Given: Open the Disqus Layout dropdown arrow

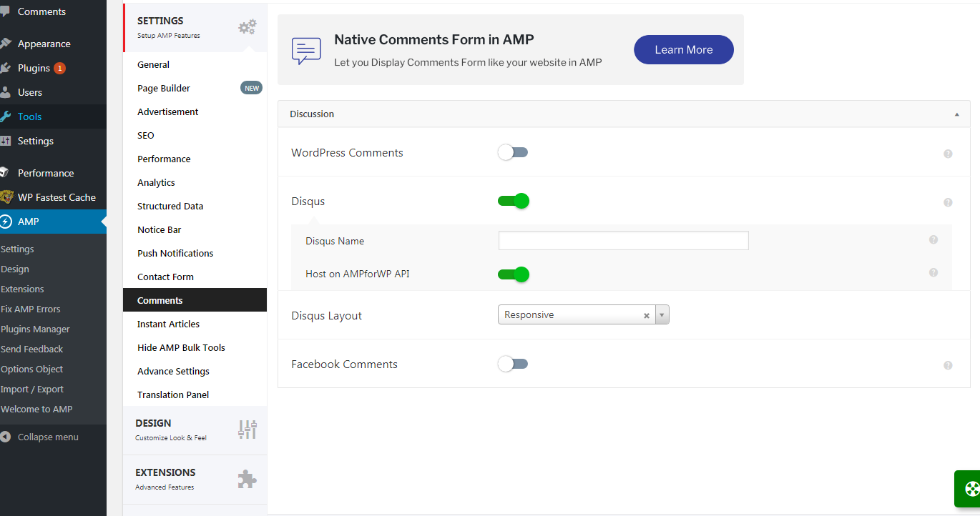Looking at the screenshot, I should [x=662, y=315].
